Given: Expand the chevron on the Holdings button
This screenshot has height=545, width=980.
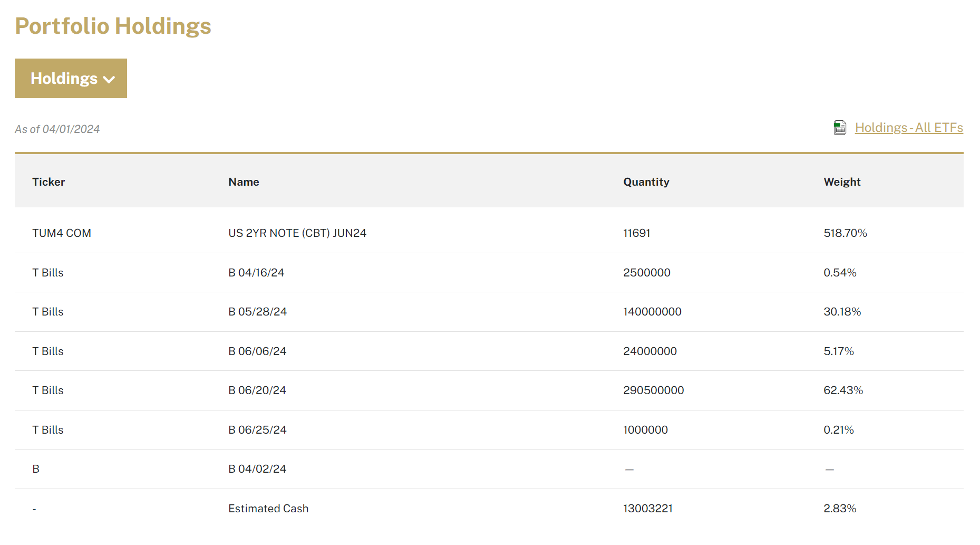Looking at the screenshot, I should 109,79.
